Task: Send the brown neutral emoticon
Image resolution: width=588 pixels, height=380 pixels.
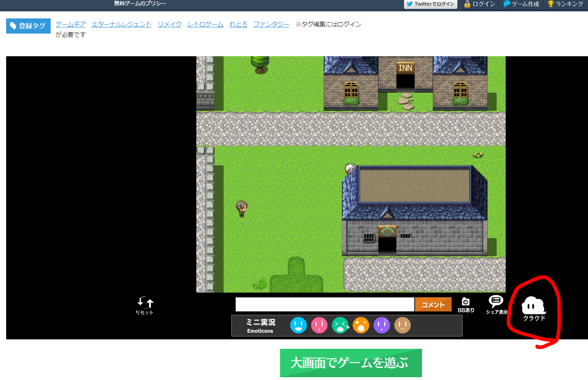Action: (x=403, y=325)
